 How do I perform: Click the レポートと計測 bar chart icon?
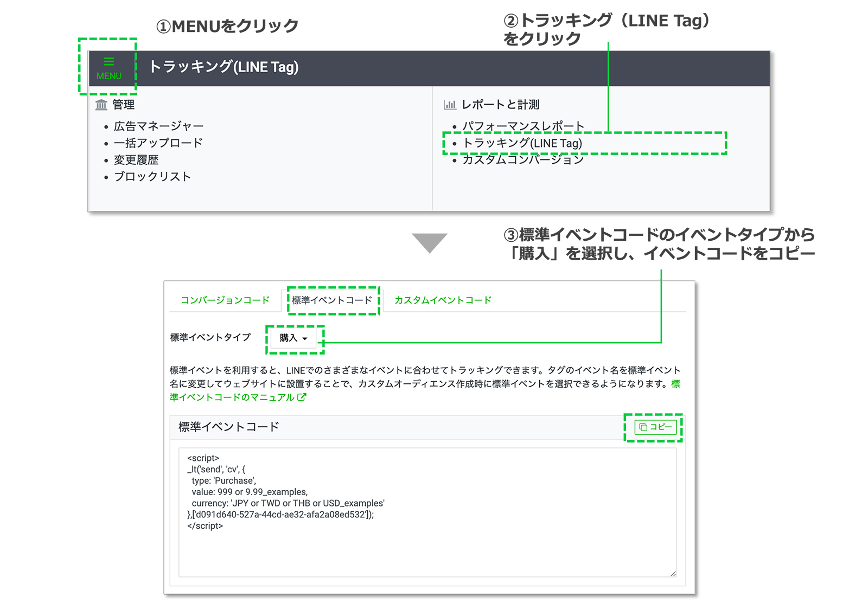tap(450, 105)
